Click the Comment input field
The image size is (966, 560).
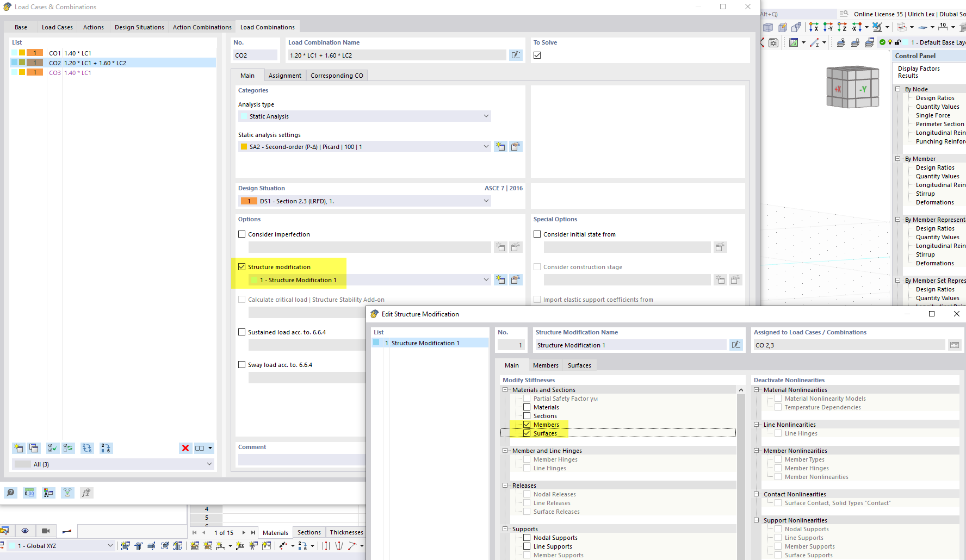301,459
